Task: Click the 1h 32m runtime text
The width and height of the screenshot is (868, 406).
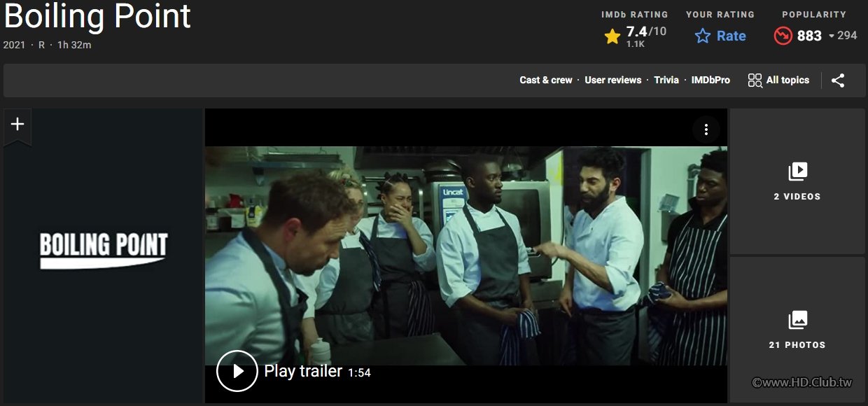Action: pyautogui.click(x=74, y=45)
